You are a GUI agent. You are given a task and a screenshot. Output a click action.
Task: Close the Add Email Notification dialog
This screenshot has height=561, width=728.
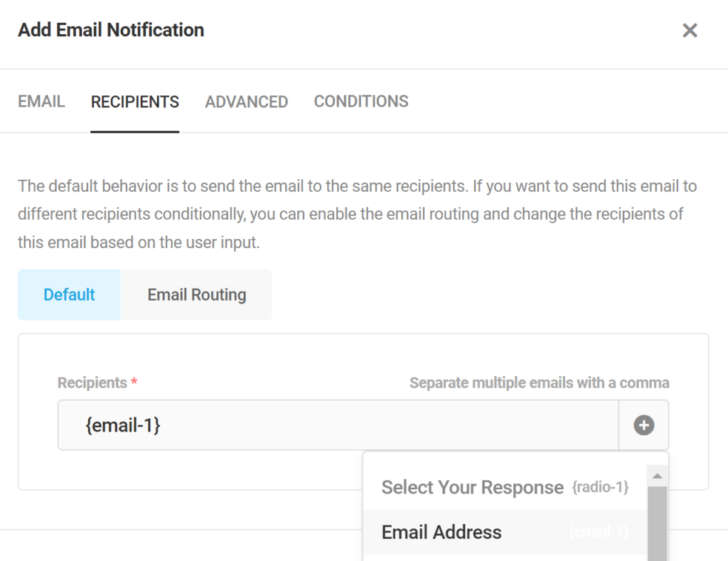pyautogui.click(x=689, y=30)
